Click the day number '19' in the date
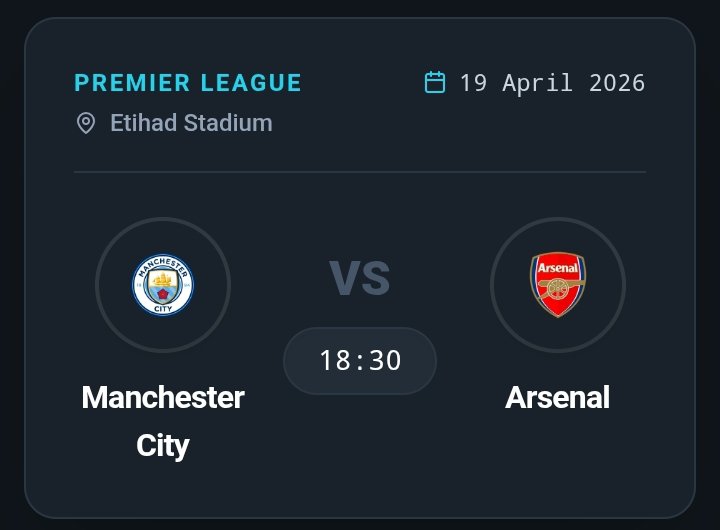 click(x=472, y=82)
